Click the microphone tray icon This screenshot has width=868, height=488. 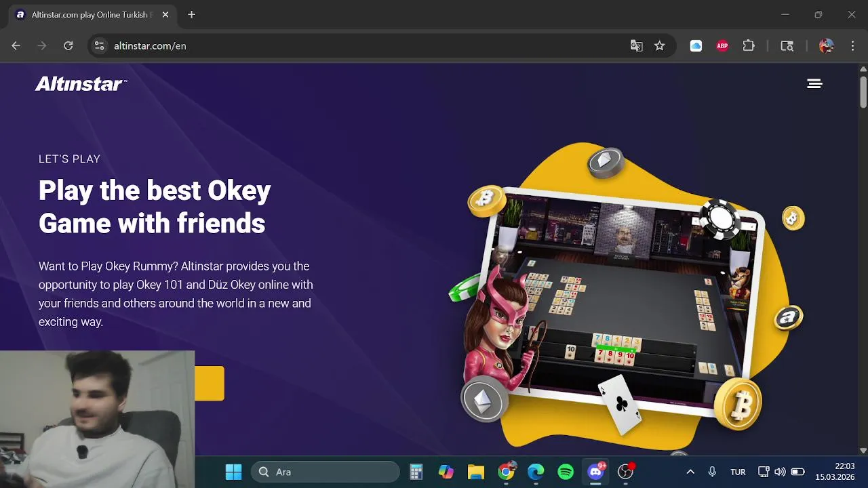[x=712, y=472]
